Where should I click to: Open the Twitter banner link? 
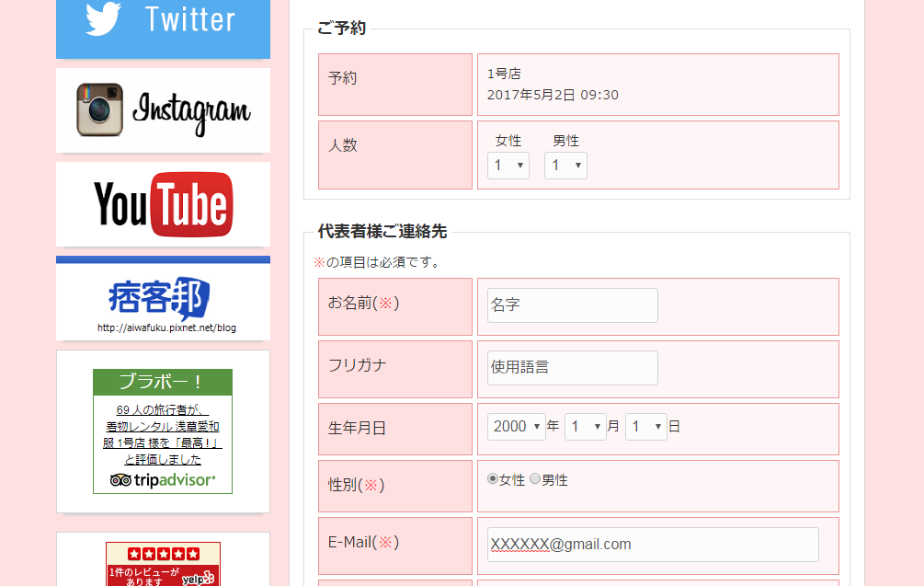[163, 29]
